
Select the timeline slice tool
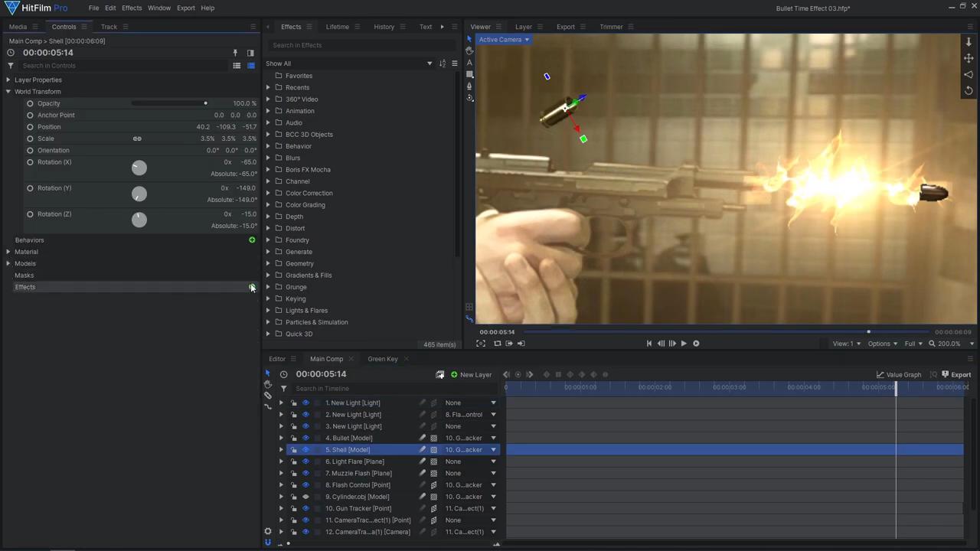[x=267, y=396]
